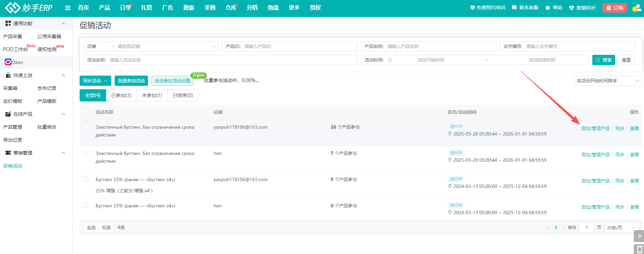This screenshot has width=644, height=254.
Task: Expand the double-arrow side panel icon
Action: [639, 236]
